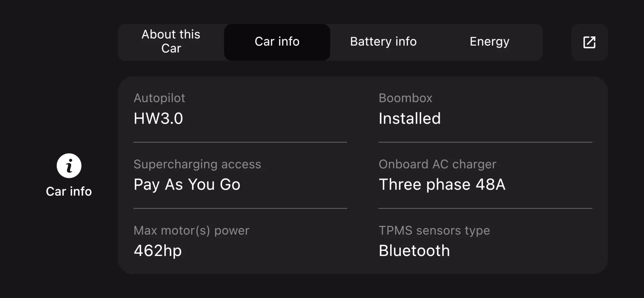The image size is (644, 298).
Task: Switch to the About this Car tab
Action: 171,42
